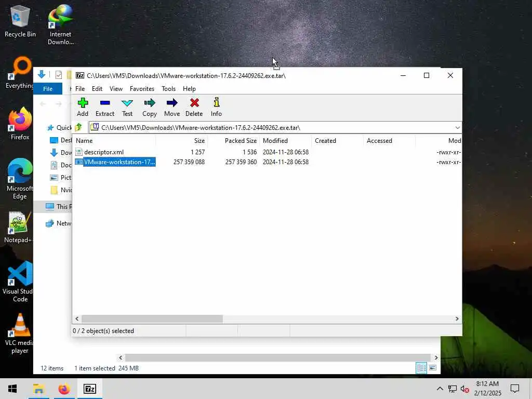
Task: Open the Tools menu
Action: click(x=169, y=88)
